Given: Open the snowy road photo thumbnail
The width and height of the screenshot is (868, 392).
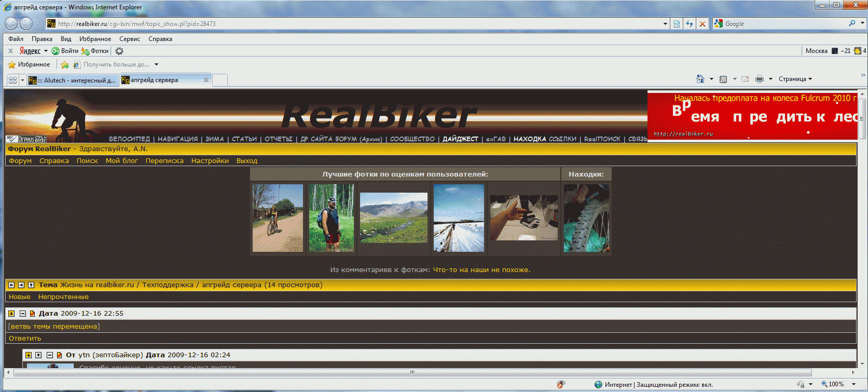Looking at the screenshot, I should pyautogui.click(x=459, y=218).
